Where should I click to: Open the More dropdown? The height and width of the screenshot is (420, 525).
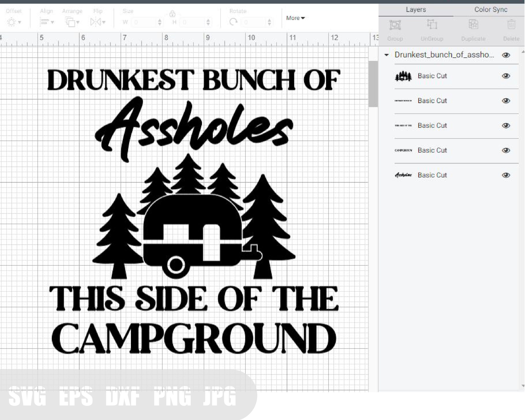(x=295, y=18)
